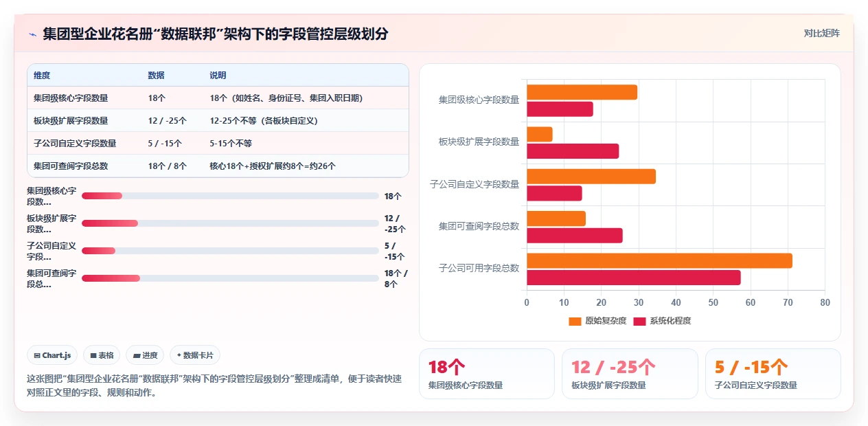The image size is (868, 426).
Task: Open the 18个 集团级核心字段数量 data card
Action: (x=487, y=374)
